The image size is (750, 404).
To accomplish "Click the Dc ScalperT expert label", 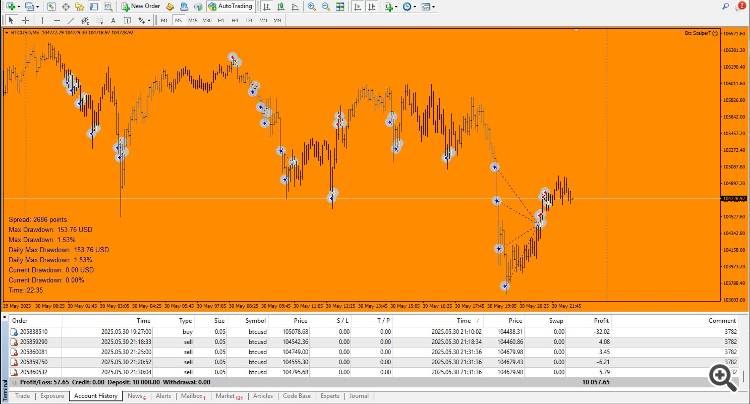I will [x=701, y=33].
